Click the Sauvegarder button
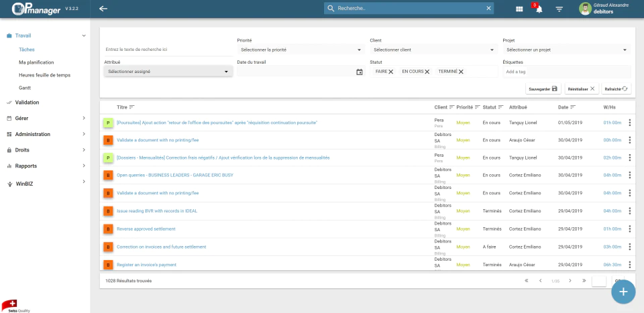Image resolution: width=644 pixels, height=313 pixels. pyautogui.click(x=543, y=88)
